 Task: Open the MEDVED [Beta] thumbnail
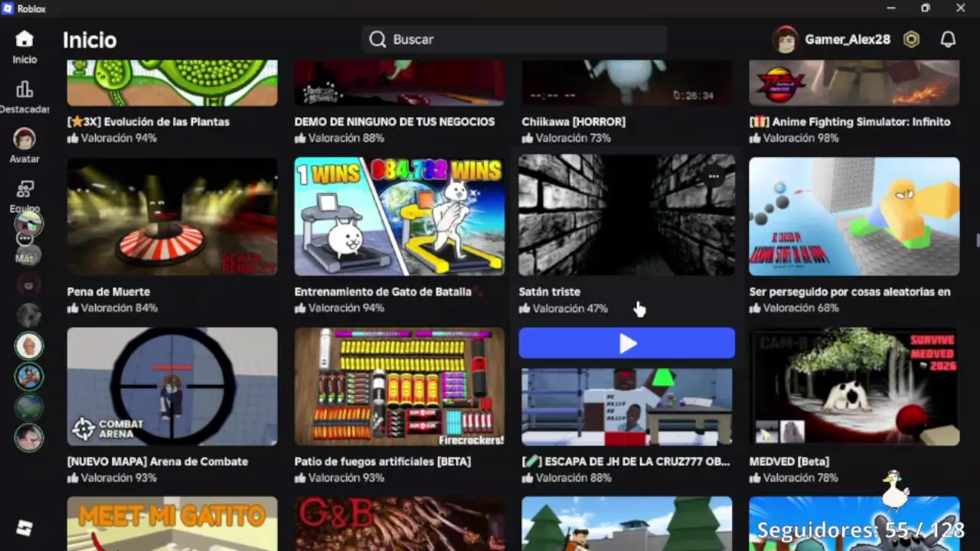pyautogui.click(x=854, y=386)
